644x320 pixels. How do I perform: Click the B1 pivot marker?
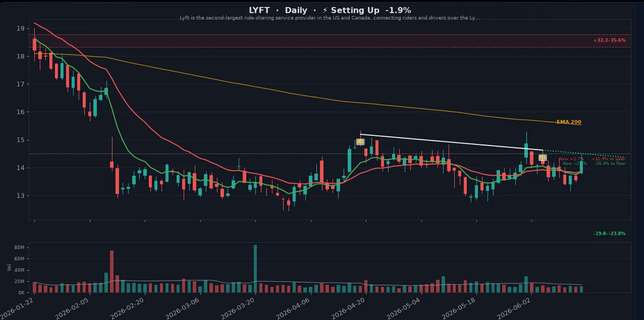(542, 157)
